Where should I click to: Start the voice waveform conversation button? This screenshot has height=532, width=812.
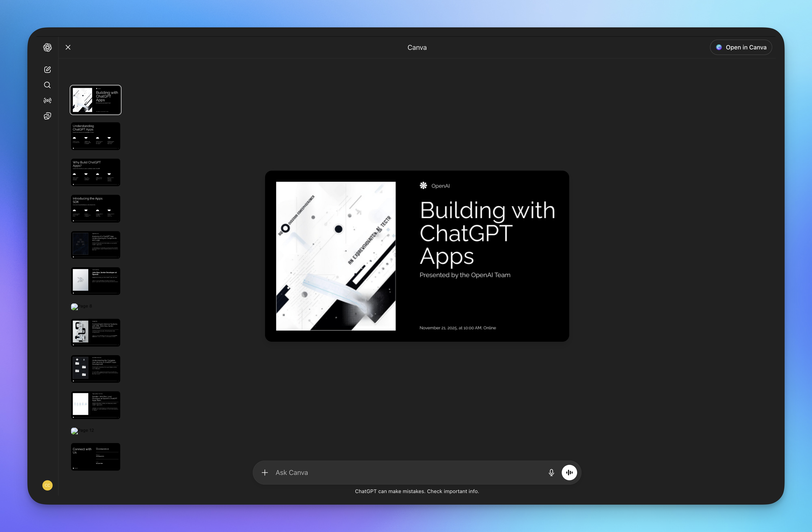coord(569,472)
